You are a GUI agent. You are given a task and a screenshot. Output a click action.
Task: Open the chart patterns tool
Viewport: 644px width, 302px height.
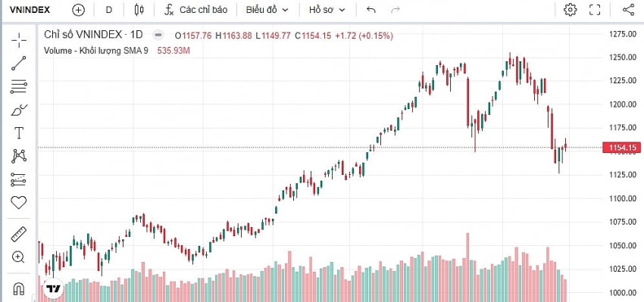(x=18, y=156)
